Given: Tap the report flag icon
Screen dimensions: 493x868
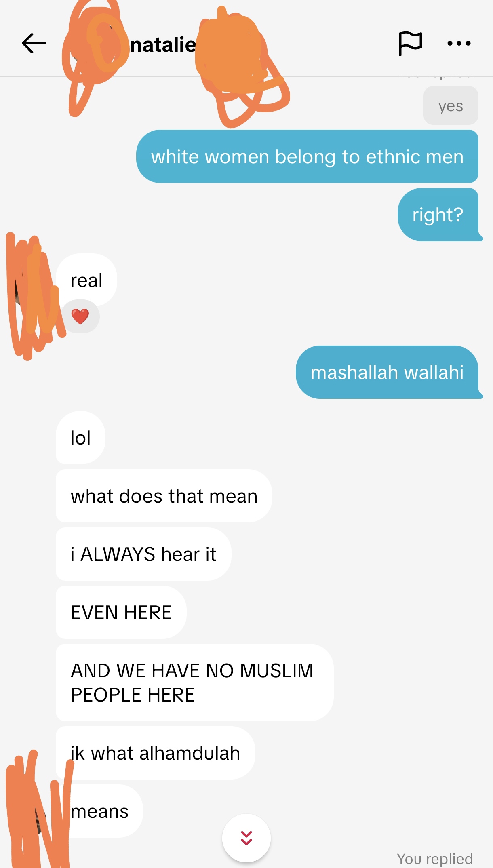Looking at the screenshot, I should coord(410,43).
